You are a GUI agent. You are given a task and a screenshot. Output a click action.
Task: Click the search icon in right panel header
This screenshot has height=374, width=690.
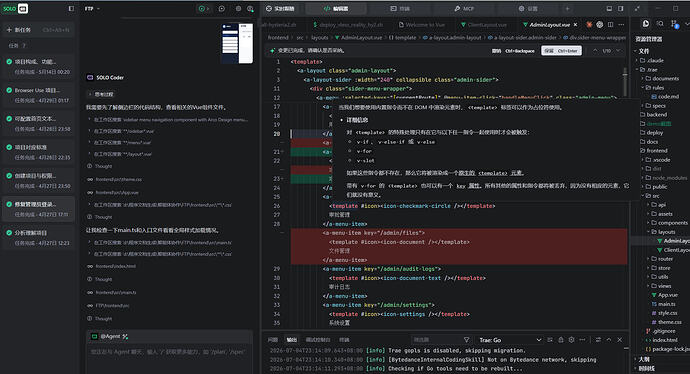tap(660, 24)
